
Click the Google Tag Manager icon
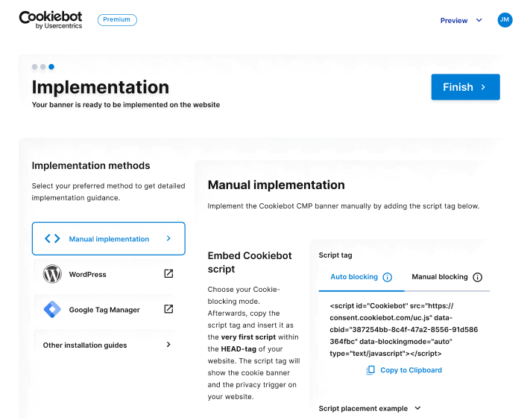tap(52, 309)
